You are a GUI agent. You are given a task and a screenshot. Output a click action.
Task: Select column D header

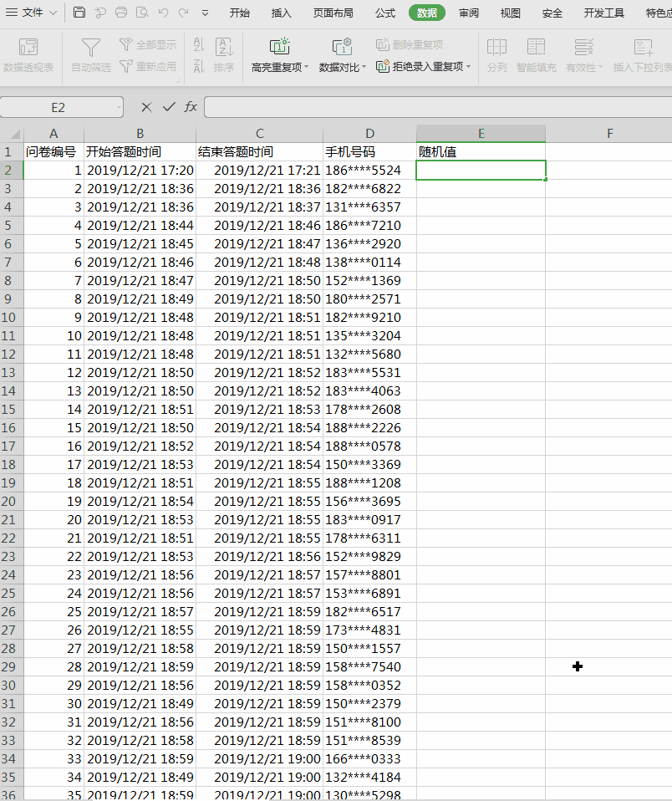coord(369,134)
